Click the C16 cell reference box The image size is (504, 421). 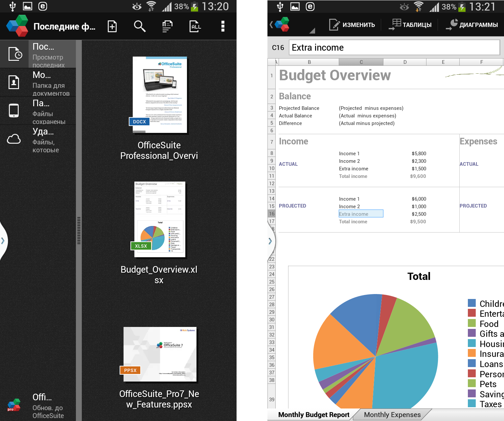tap(278, 47)
